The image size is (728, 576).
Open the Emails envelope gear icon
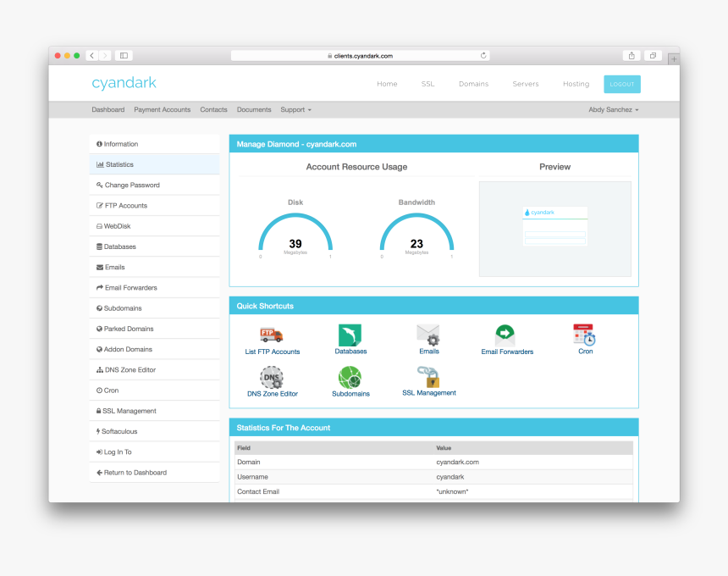[x=428, y=335]
